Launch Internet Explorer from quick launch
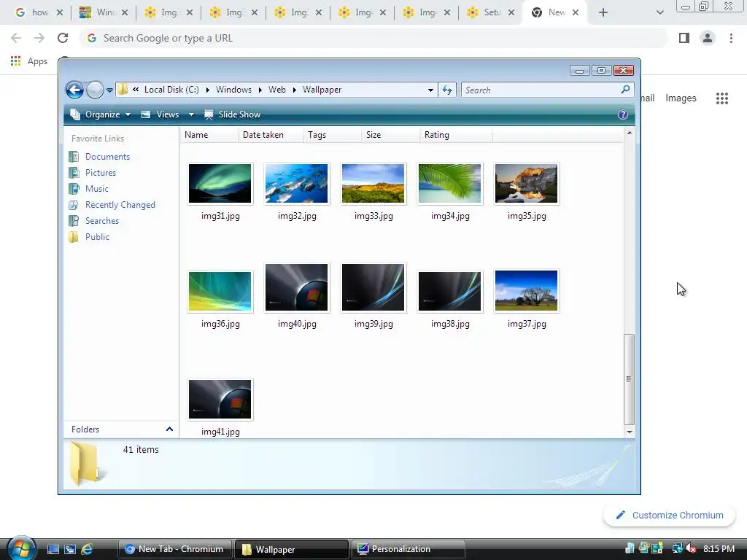The width and height of the screenshot is (747, 560). point(87,550)
